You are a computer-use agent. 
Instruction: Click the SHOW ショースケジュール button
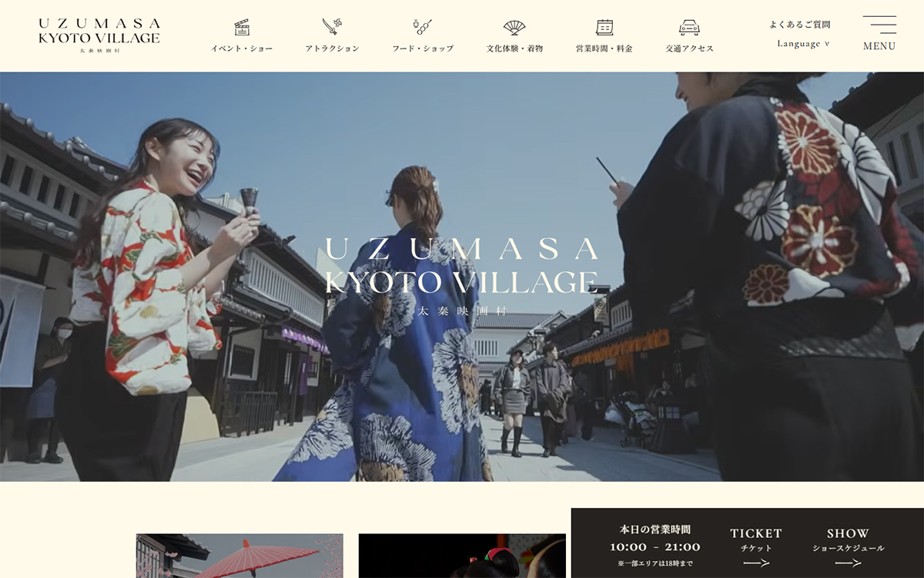pos(848,548)
